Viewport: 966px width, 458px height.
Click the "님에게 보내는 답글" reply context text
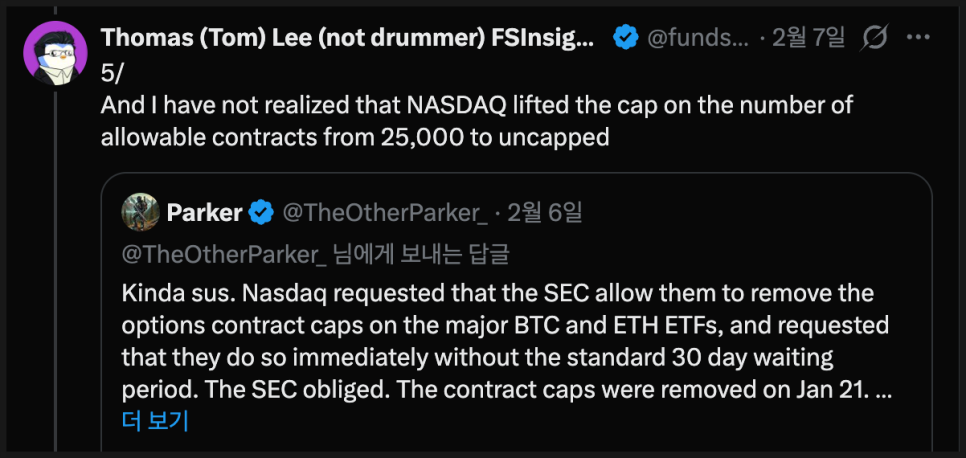pos(420,253)
